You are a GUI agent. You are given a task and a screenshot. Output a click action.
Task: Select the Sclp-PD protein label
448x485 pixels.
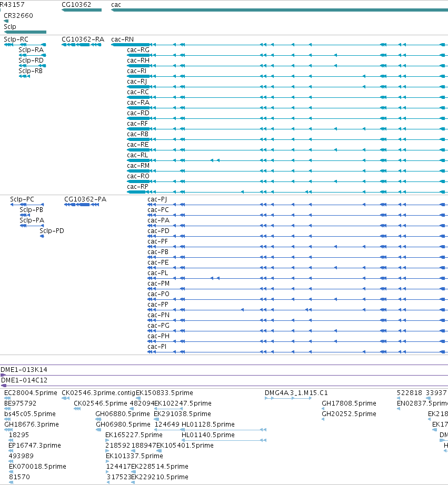[x=52, y=231]
